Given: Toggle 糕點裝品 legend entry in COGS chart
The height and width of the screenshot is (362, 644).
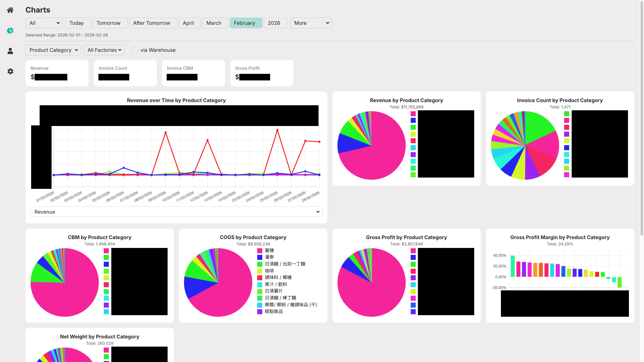Looking at the screenshot, I should point(274,311).
